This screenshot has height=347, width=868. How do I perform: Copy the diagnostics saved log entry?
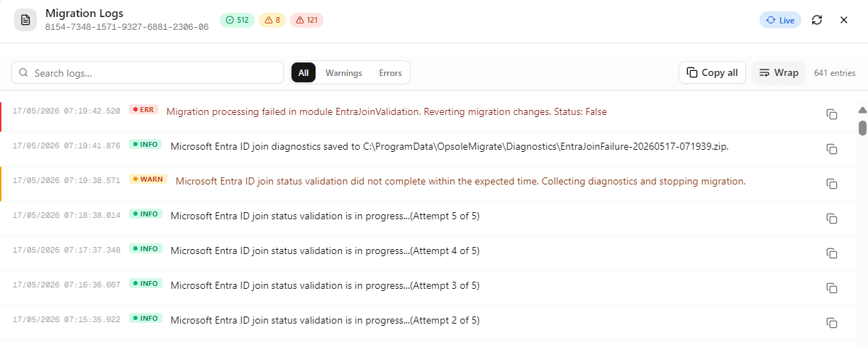click(x=832, y=149)
